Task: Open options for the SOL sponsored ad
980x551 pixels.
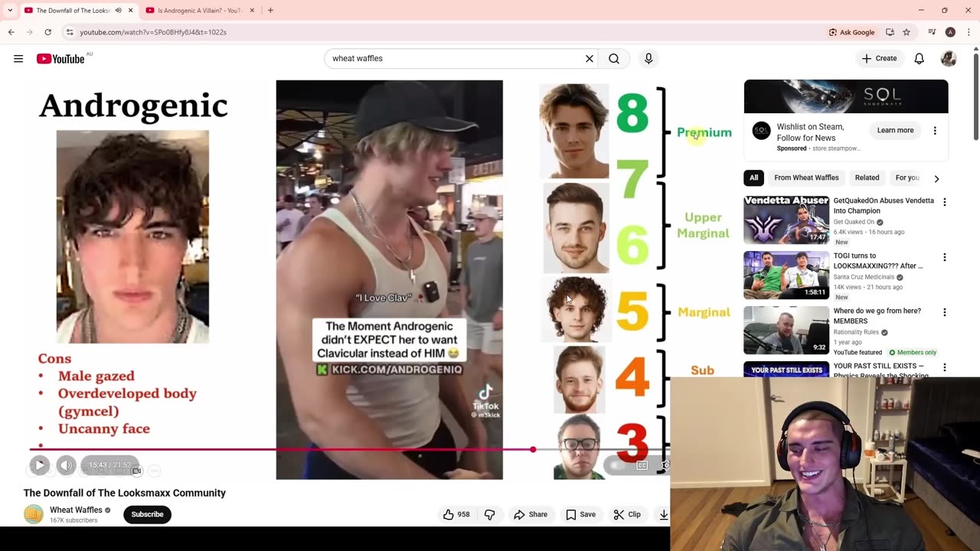Action: (935, 131)
